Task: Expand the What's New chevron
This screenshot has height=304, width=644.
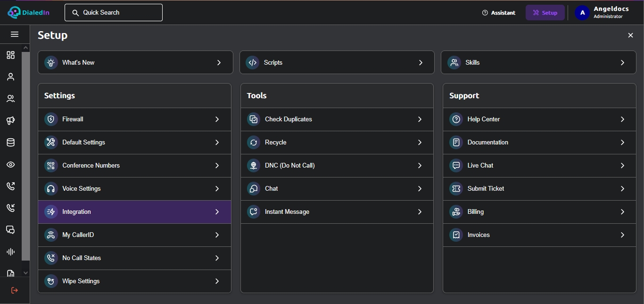Action: click(219, 63)
